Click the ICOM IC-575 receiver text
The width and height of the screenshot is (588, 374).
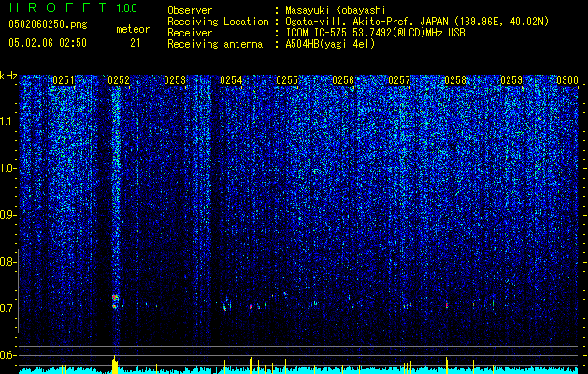click(375, 33)
